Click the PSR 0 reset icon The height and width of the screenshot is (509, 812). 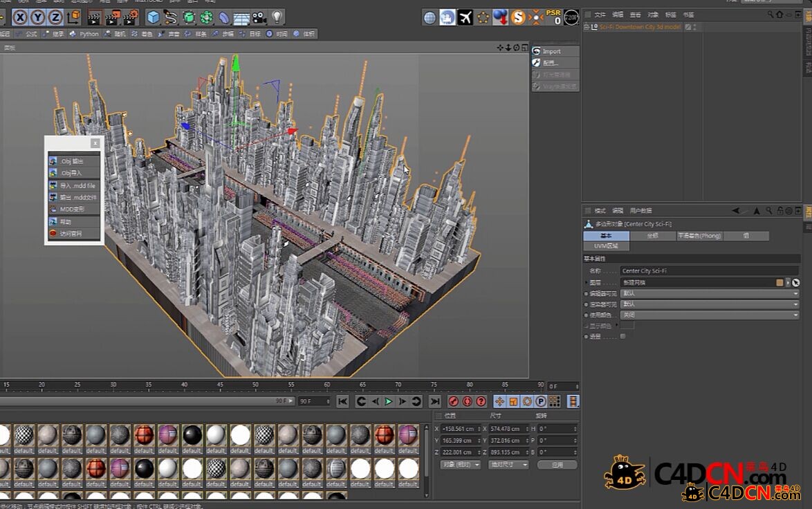pyautogui.click(x=553, y=17)
